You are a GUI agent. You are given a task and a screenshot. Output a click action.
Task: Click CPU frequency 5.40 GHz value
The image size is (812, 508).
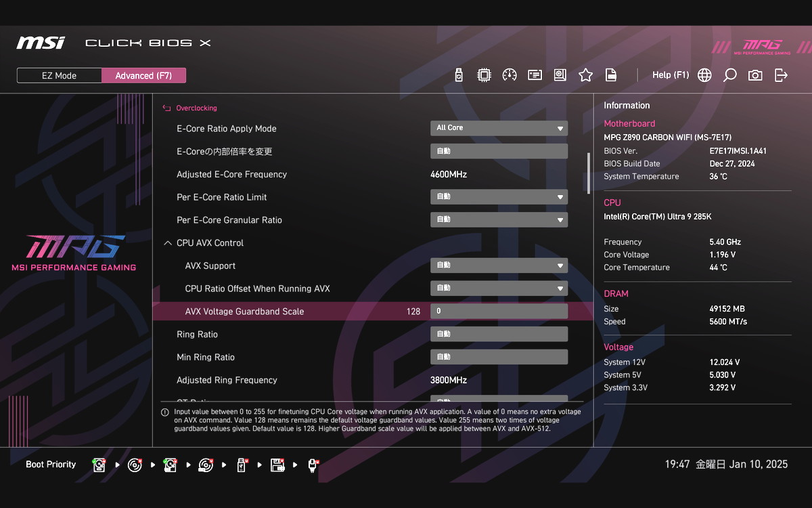coord(725,242)
